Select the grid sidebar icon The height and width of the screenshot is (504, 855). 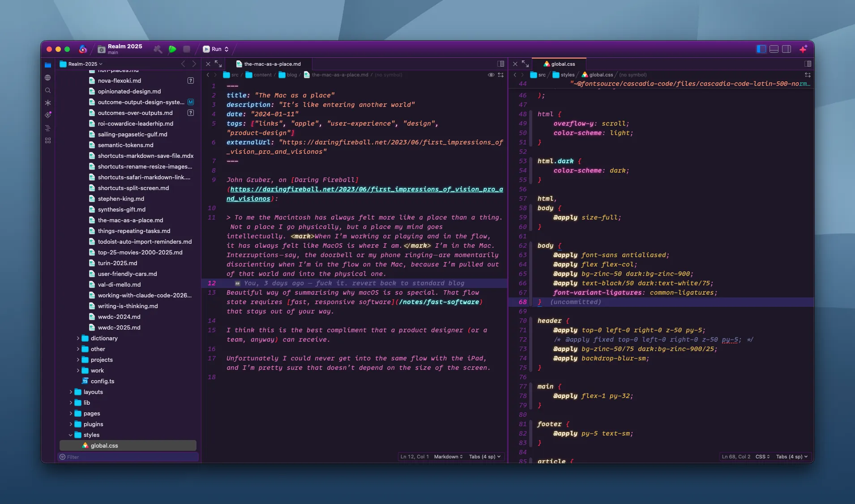coord(48,140)
